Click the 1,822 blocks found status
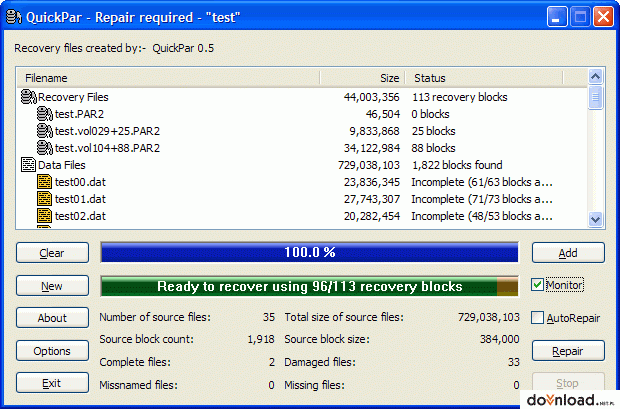The width and height of the screenshot is (620, 409). tap(457, 165)
